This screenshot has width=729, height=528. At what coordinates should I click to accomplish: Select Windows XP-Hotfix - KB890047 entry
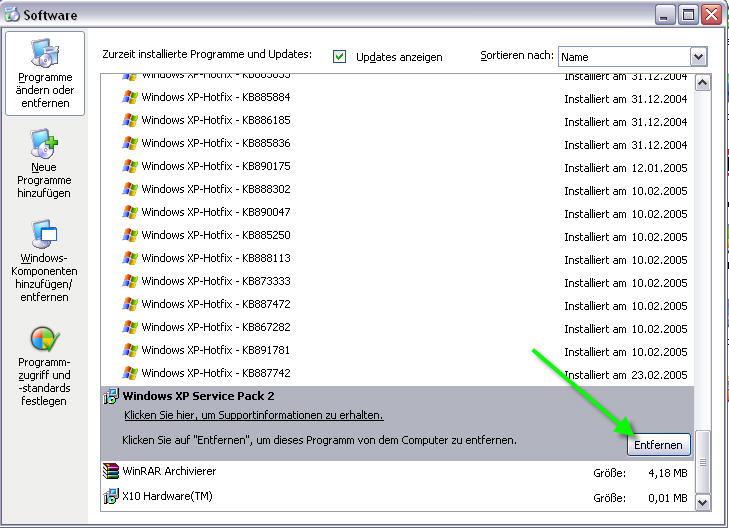[x=398, y=212]
